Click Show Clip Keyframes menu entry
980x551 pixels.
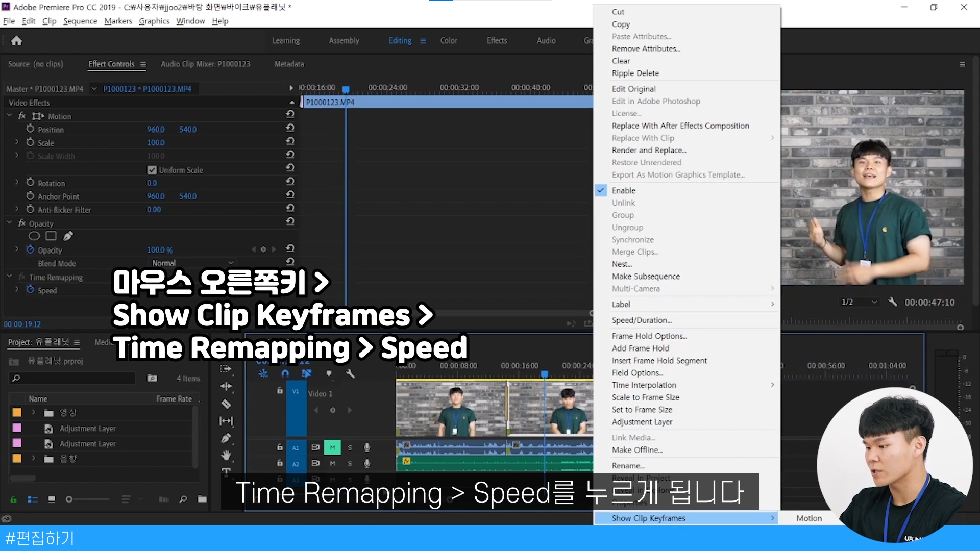click(x=686, y=518)
